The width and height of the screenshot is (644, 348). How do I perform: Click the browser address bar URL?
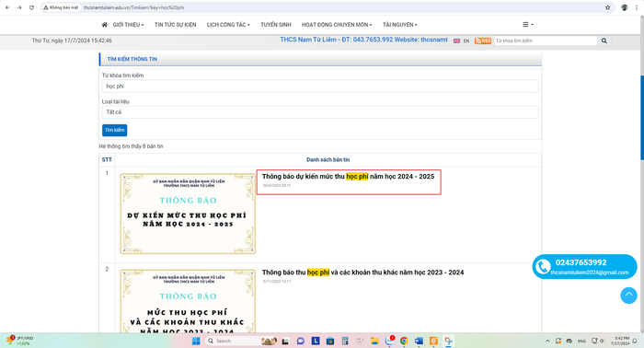pyautogui.click(x=134, y=7)
